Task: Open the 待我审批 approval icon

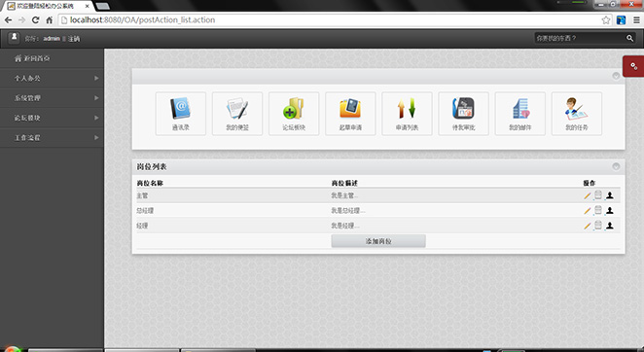Action: pos(464,114)
